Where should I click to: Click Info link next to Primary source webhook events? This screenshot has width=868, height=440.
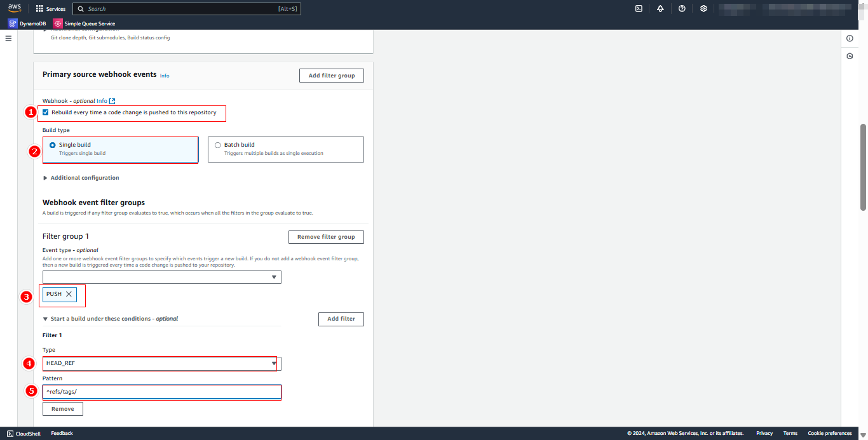(x=165, y=76)
